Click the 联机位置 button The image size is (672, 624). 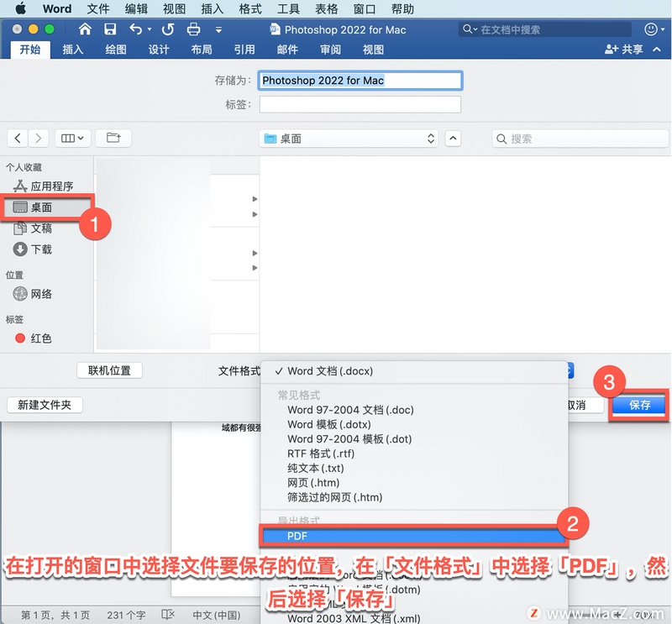(x=109, y=370)
